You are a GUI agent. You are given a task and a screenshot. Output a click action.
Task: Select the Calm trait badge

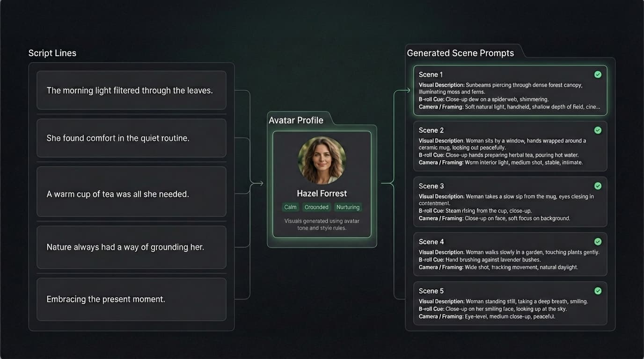[290, 207]
